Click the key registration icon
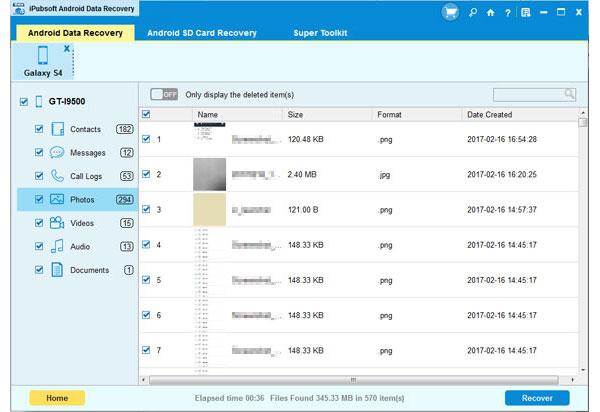This screenshot has height=412, width=600. point(474,13)
